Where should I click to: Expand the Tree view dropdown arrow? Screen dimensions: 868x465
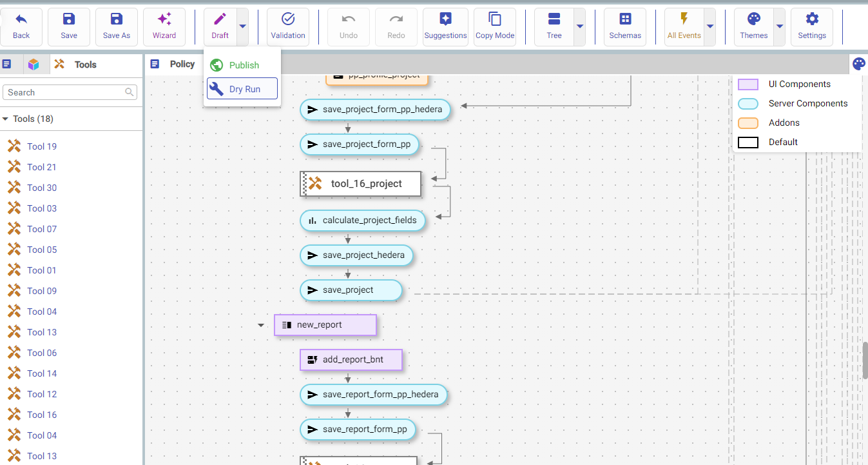click(579, 27)
